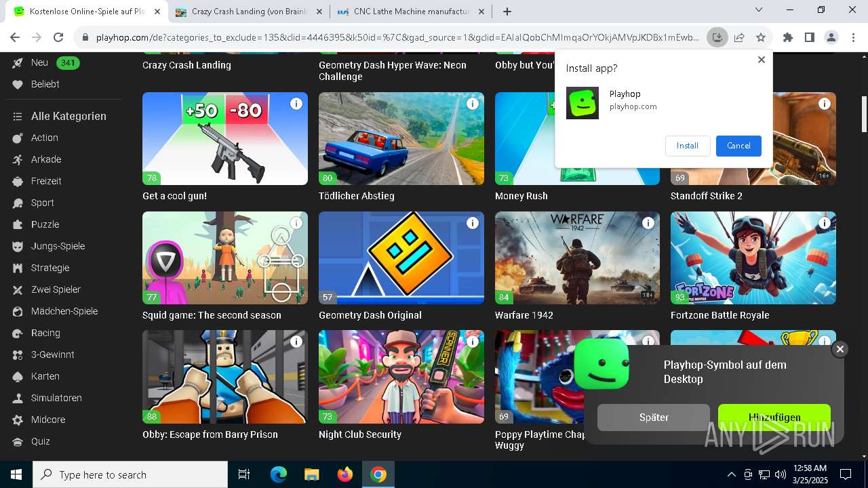Show info for Fortzone Battle Royale
This screenshot has width=868, height=488.
[x=825, y=223]
